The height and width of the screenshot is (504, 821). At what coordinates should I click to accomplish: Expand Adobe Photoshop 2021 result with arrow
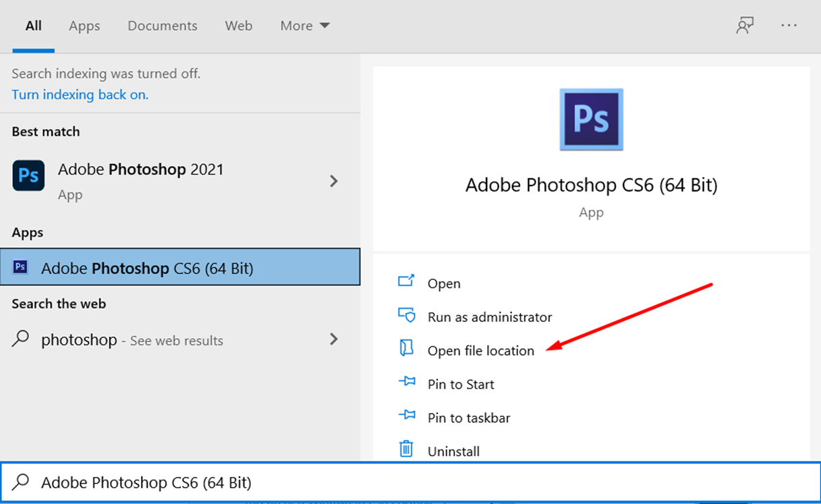click(x=333, y=181)
